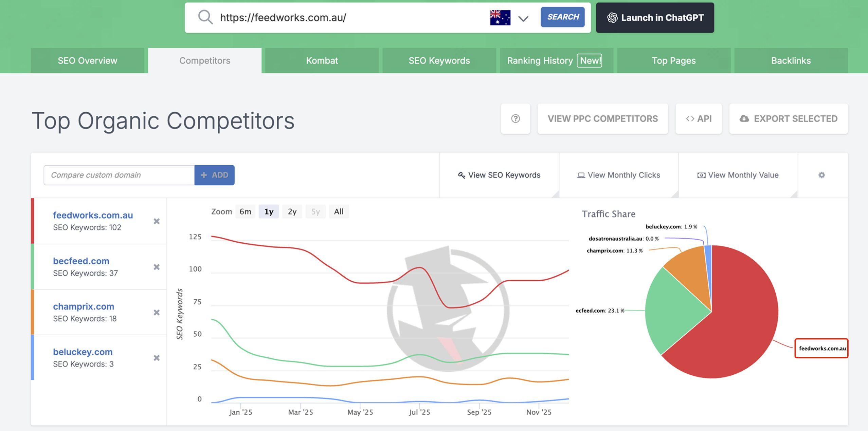Open the help question mark icon
The width and height of the screenshot is (868, 431).
pos(515,118)
